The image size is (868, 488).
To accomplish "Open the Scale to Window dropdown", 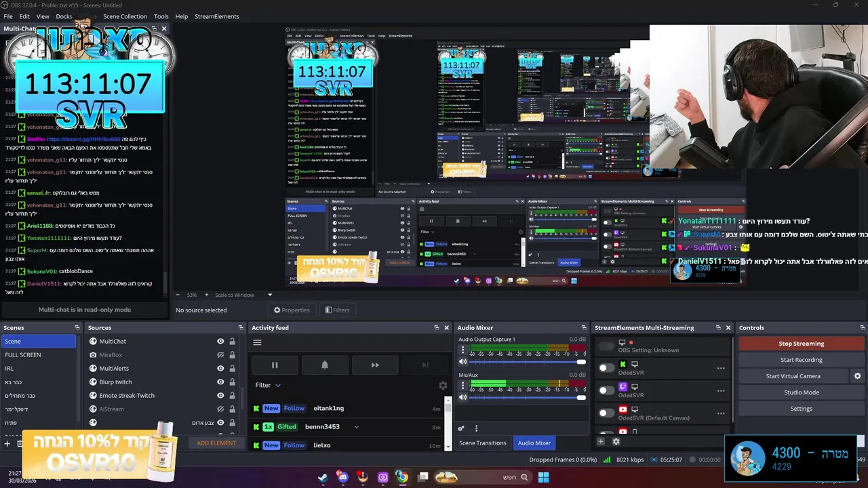I will coord(243,295).
